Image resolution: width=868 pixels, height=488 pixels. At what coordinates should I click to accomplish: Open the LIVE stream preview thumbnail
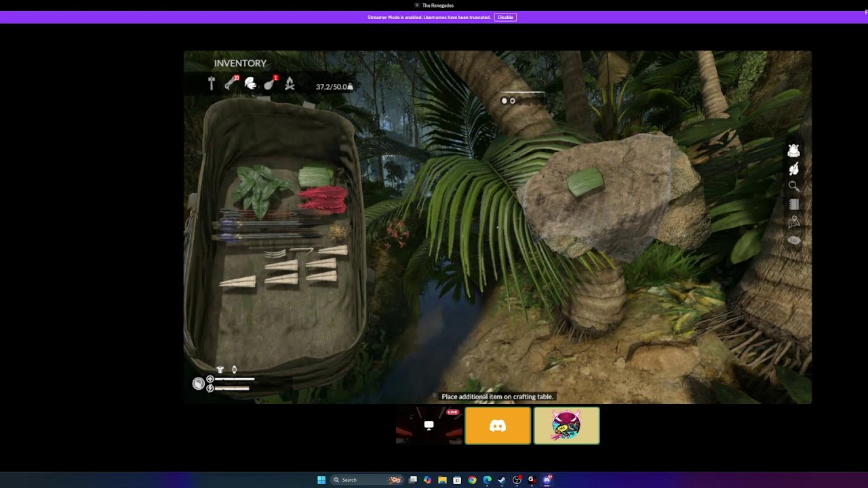[x=429, y=426]
